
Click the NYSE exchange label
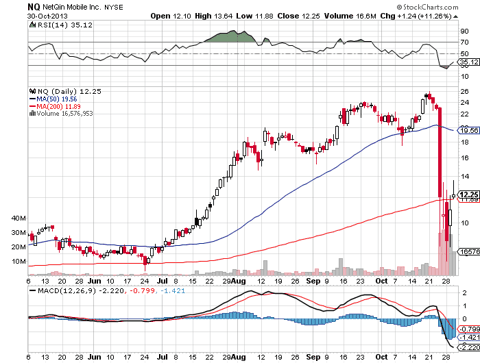(114, 7)
